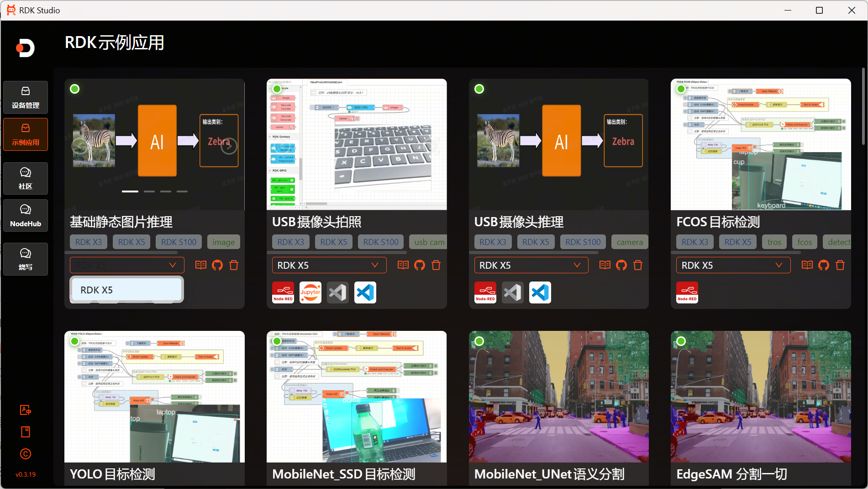Open documentation book icon for 基础静态图片推理
Image resolution: width=868 pixels, height=489 pixels.
(201, 265)
